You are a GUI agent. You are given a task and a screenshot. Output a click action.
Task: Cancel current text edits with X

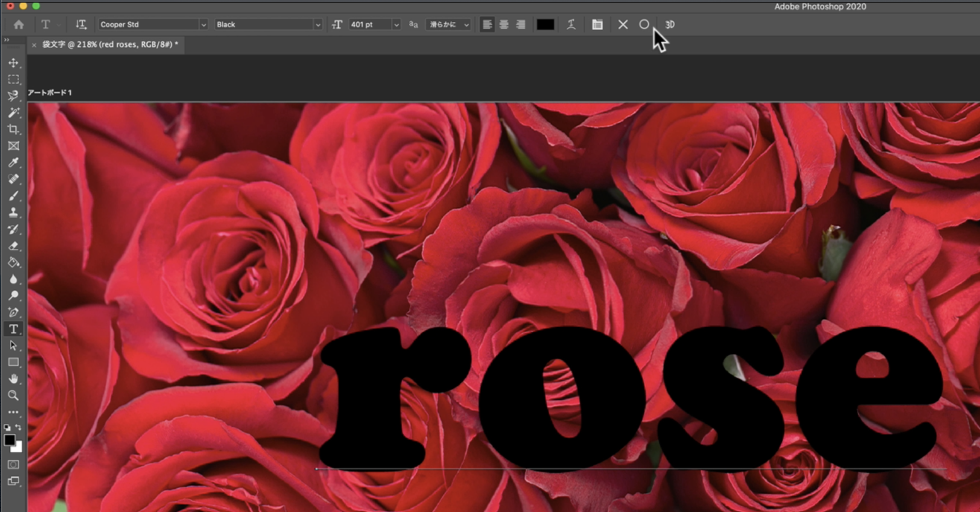(x=623, y=24)
